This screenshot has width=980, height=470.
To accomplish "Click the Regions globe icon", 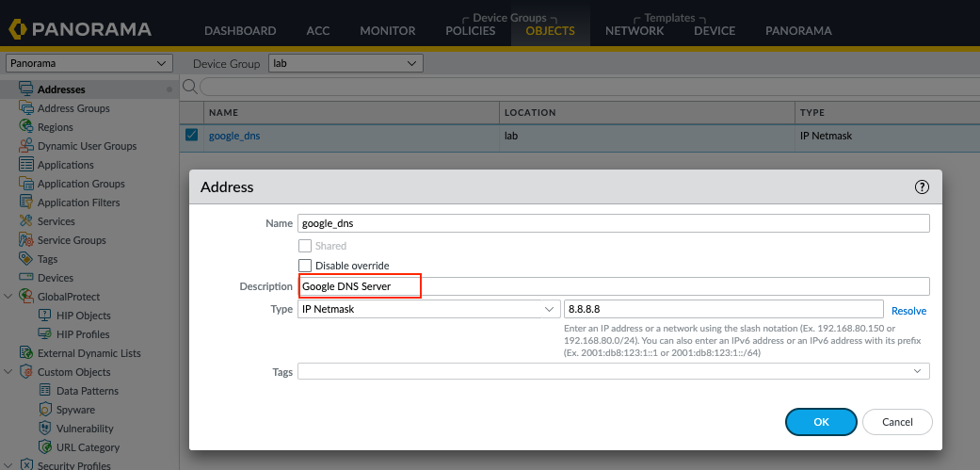I will pyautogui.click(x=26, y=126).
